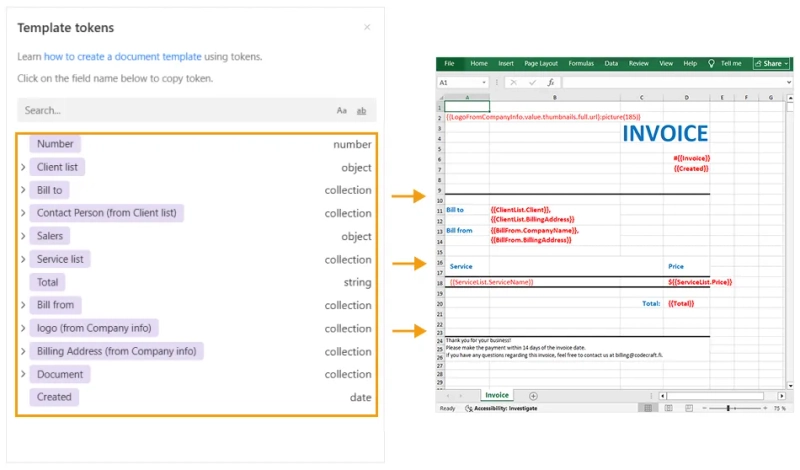The width and height of the screenshot is (800, 470).
Task: Select column B header in Excel
Action: click(555, 97)
